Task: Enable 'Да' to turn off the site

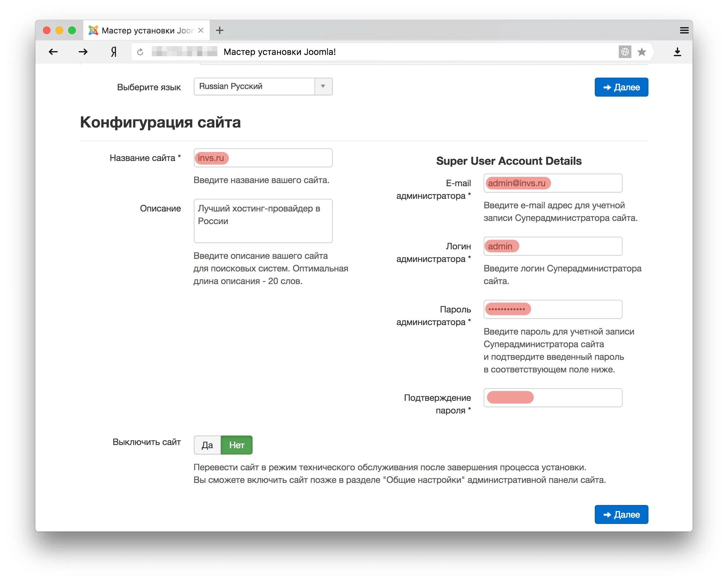Action: click(207, 445)
